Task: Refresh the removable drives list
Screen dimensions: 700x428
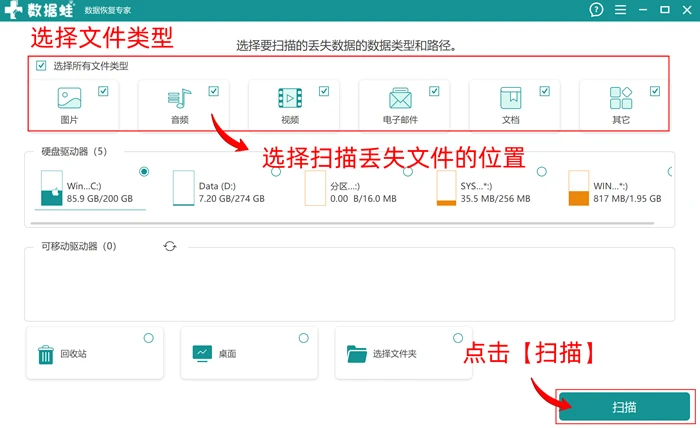Action: coord(170,246)
